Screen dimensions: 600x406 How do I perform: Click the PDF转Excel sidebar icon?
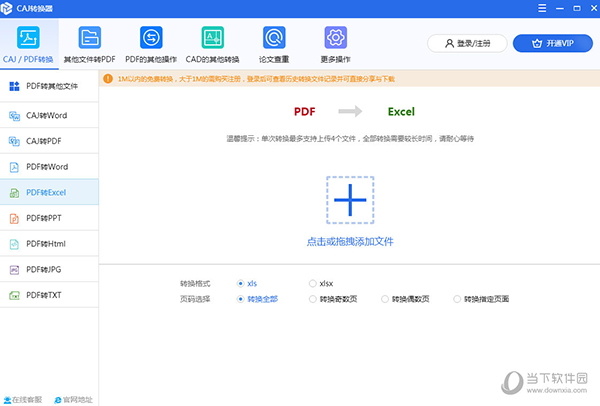(14, 193)
